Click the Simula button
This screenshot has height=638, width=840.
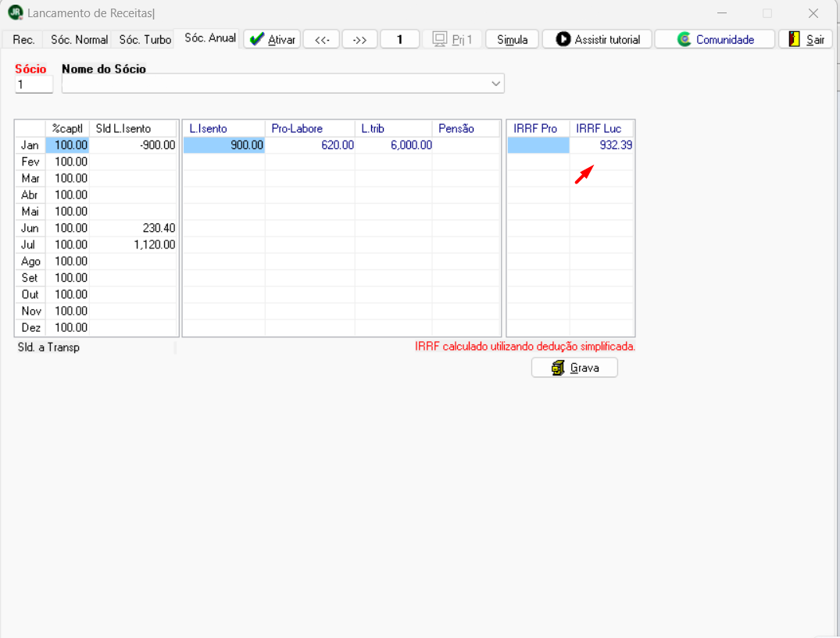click(512, 39)
